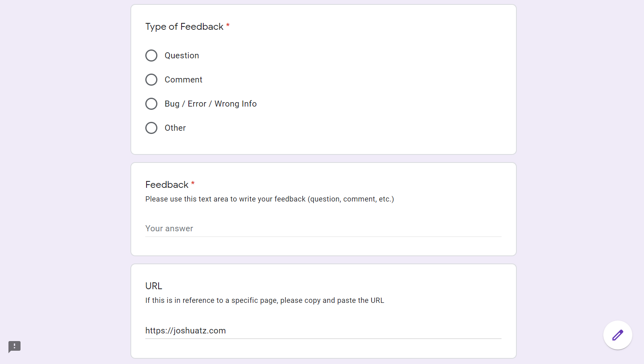Select the Other radio circle
Image resolution: width=644 pixels, height=364 pixels.
[x=151, y=128]
